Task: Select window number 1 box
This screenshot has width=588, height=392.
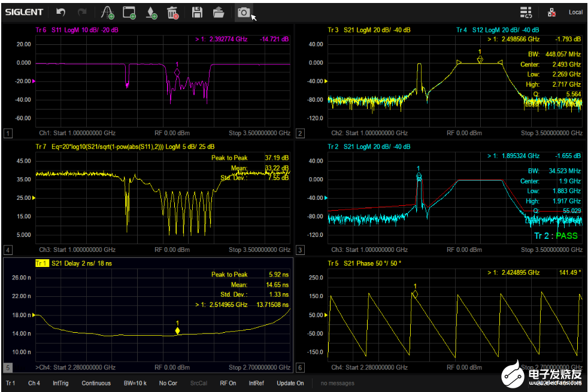Action: (8, 133)
